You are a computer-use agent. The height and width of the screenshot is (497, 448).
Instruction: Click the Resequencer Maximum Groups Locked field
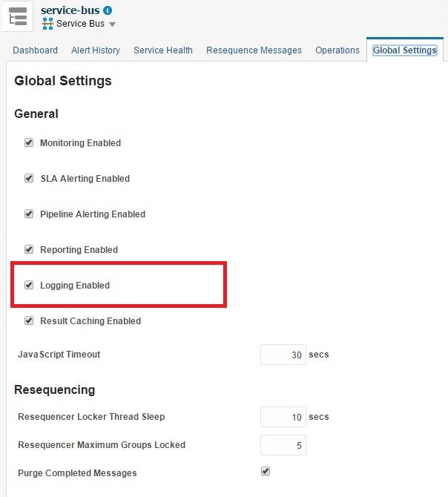[x=283, y=445]
